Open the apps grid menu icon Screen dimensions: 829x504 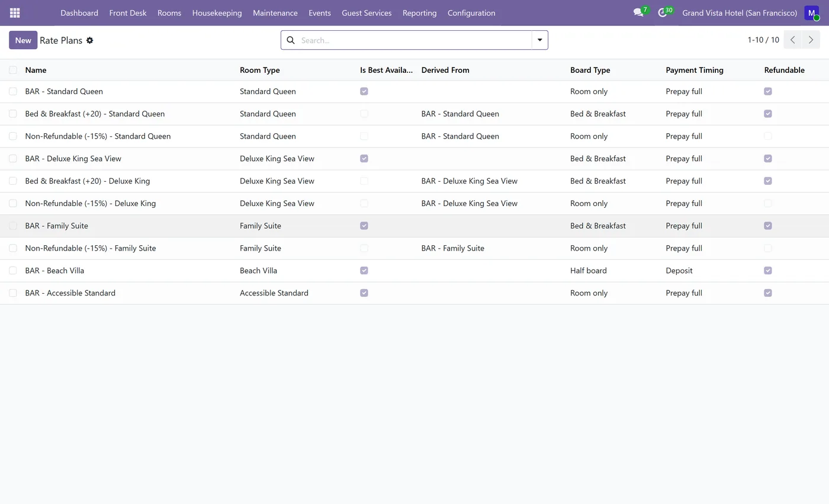(x=15, y=12)
